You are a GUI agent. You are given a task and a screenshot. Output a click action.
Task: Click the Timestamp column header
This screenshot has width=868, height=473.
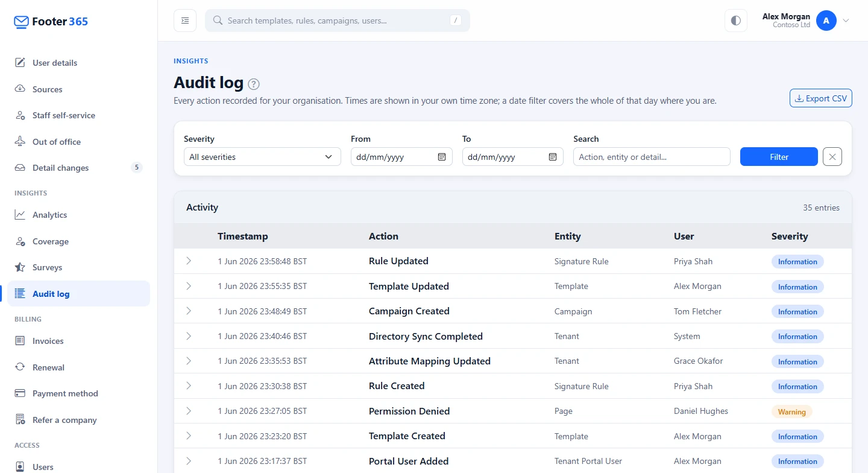pyautogui.click(x=243, y=237)
